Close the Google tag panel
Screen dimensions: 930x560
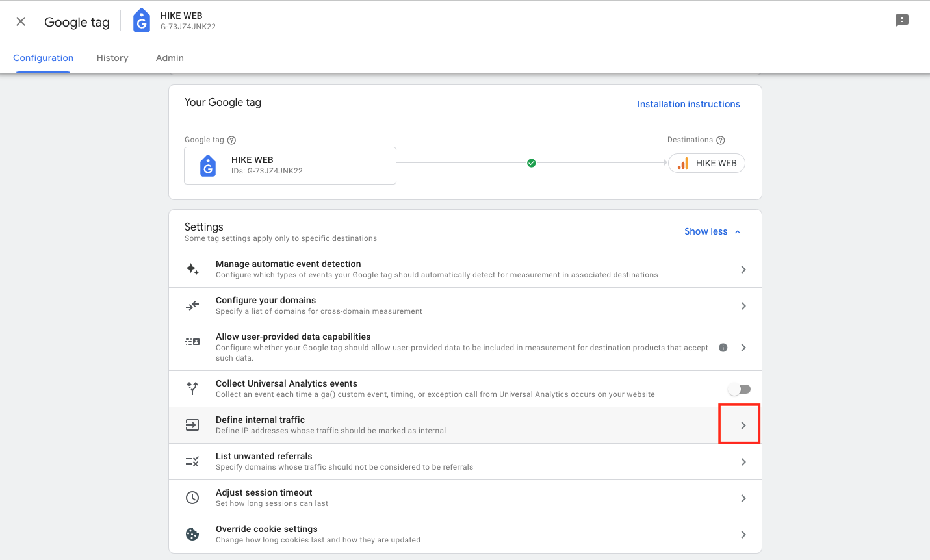pyautogui.click(x=21, y=21)
